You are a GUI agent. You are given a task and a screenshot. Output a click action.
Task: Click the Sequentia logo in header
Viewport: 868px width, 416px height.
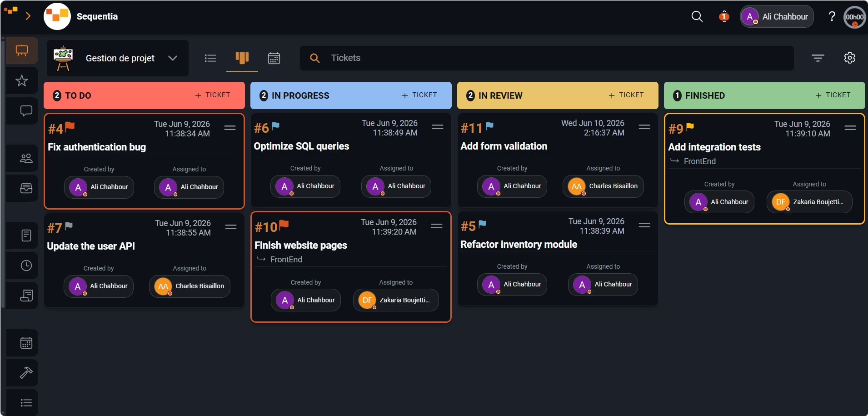coord(57,16)
